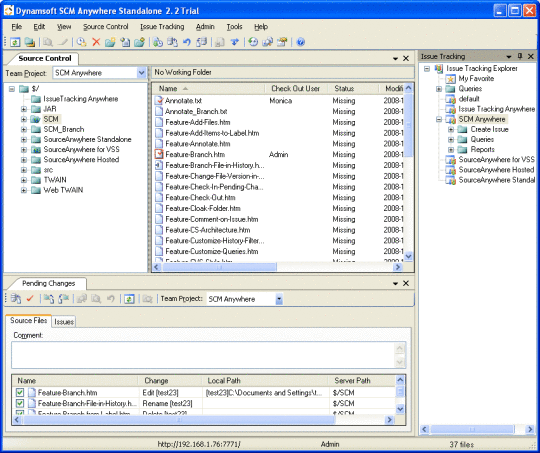This screenshot has height=453, width=540.
Task: Open the Issue Tracking menu
Action: (x=162, y=27)
